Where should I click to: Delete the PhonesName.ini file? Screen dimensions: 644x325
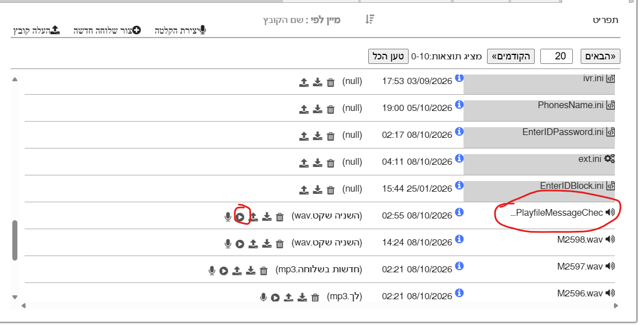pyautogui.click(x=331, y=109)
